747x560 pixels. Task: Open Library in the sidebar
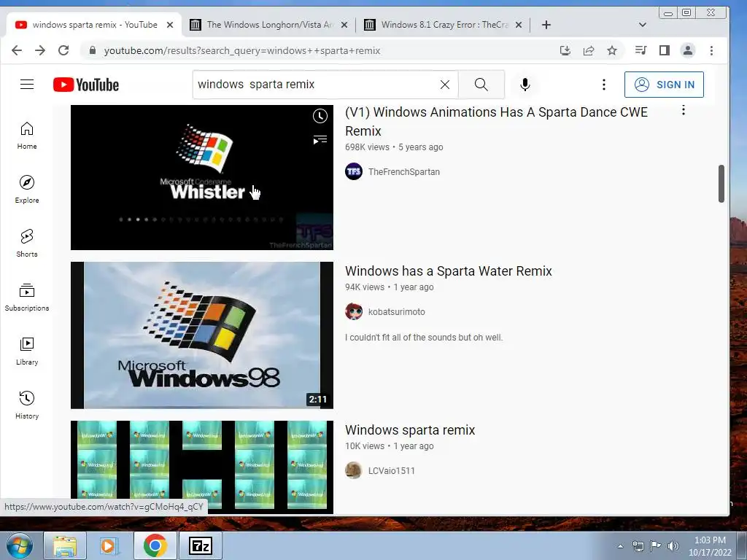(27, 351)
